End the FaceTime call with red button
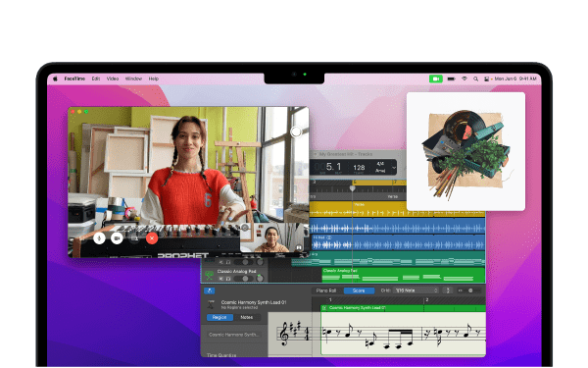This screenshot has height=368, width=588. tap(152, 238)
